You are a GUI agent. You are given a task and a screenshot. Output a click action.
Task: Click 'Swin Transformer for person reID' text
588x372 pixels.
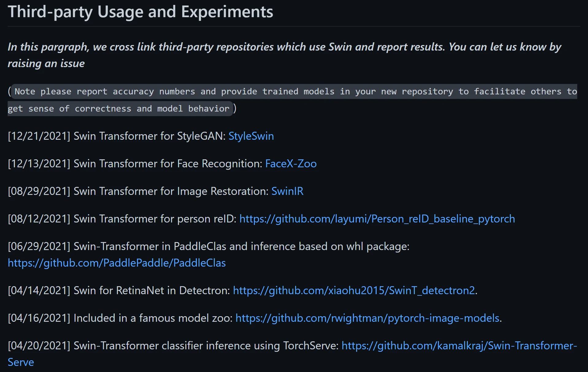click(x=155, y=219)
